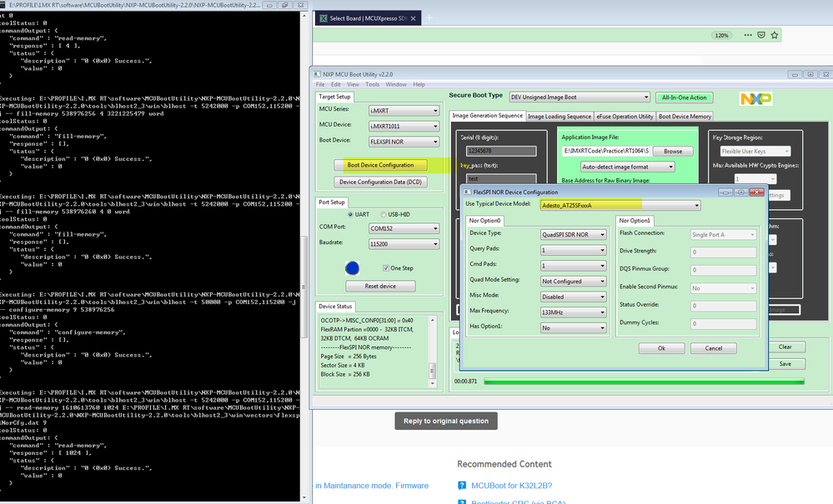Open the Tools menu

coord(372,84)
